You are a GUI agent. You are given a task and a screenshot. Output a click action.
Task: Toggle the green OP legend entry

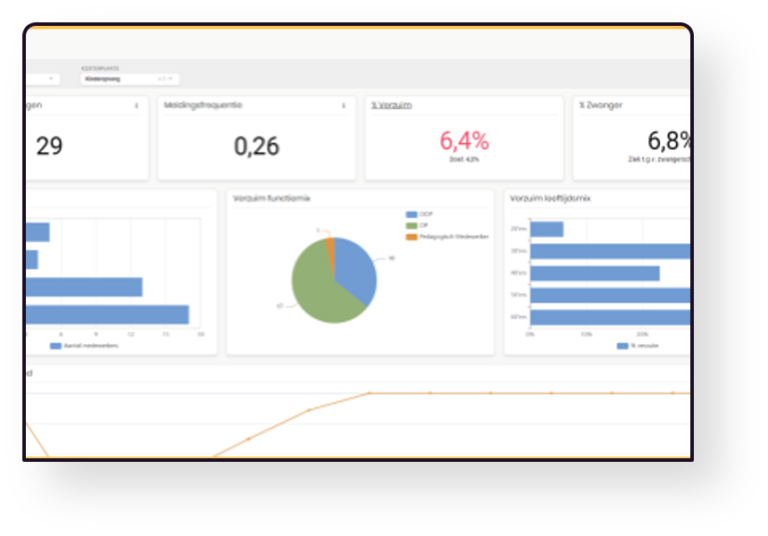click(x=411, y=226)
